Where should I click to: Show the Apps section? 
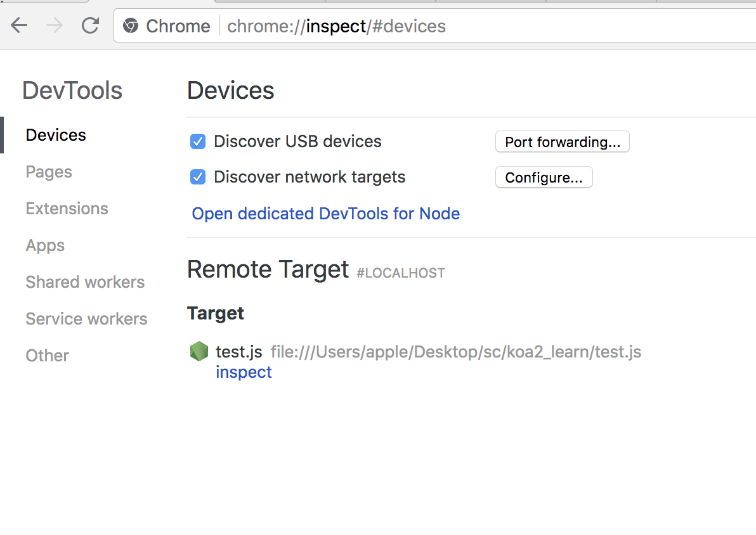[45, 245]
